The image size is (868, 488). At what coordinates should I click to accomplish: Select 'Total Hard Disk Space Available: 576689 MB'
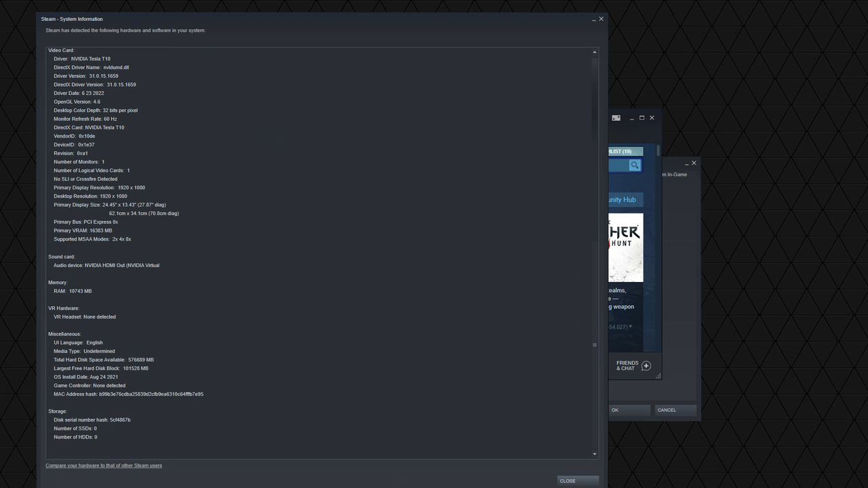104,360
